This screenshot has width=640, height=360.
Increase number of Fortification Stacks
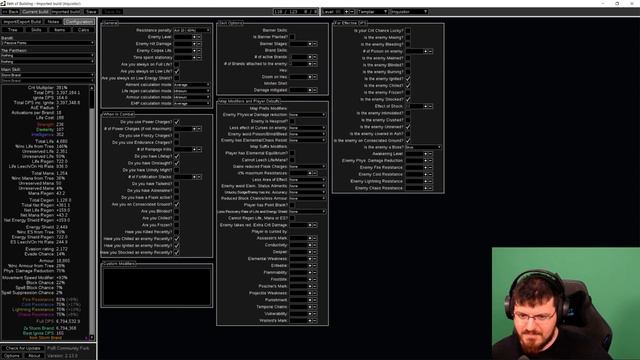coord(194,177)
